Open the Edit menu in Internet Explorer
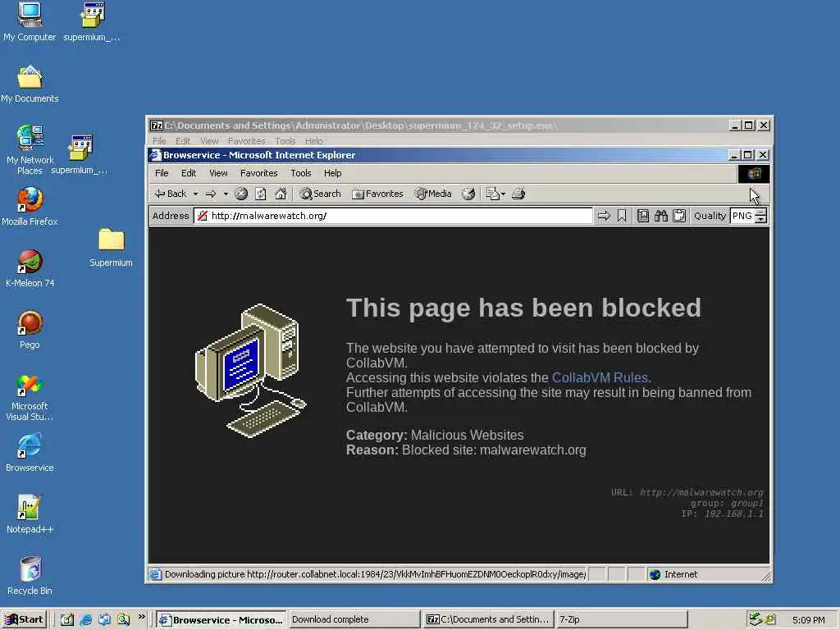This screenshot has width=840, height=630. (x=189, y=173)
